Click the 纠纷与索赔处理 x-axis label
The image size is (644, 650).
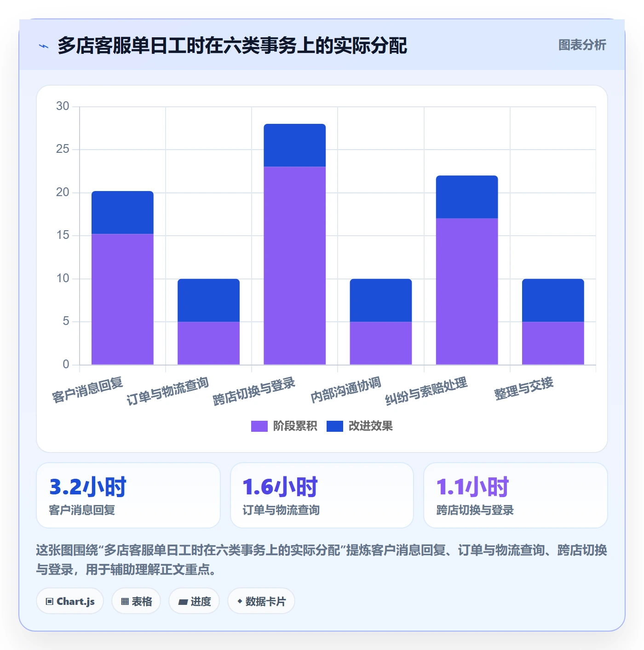click(426, 391)
